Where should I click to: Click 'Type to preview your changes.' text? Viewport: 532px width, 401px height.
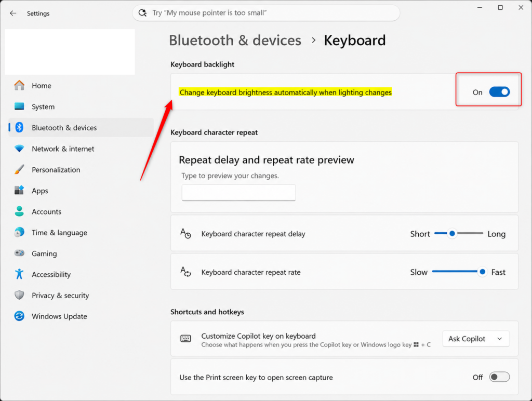click(230, 176)
